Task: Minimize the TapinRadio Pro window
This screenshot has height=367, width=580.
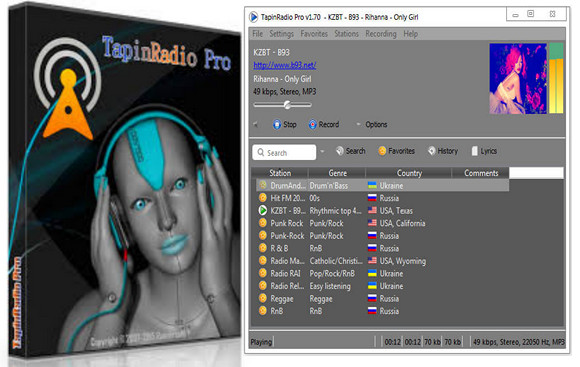Action: tap(515, 15)
